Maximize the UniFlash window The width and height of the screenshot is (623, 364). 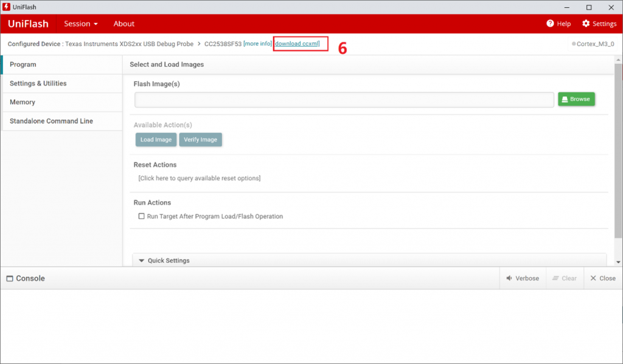589,7
